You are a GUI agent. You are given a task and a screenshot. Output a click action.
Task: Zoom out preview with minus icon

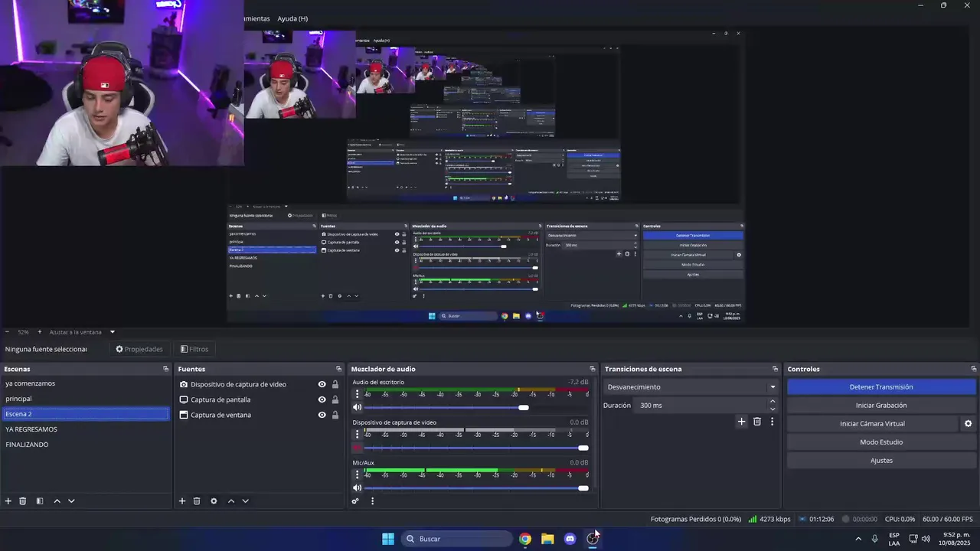pos(8,332)
